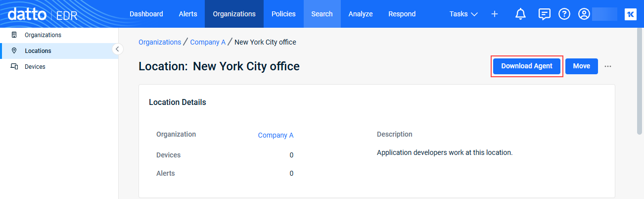Click the plus icon in top bar
Viewport: 644px width, 199px height.
pos(495,14)
